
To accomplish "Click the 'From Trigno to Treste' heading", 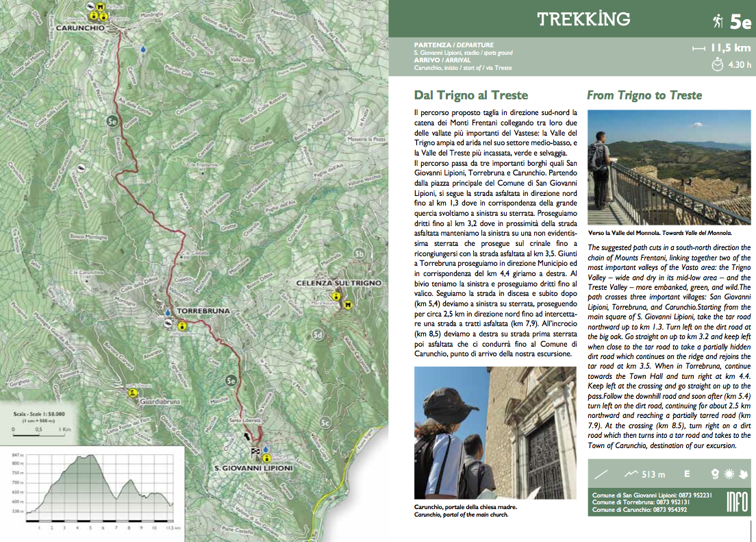I will (644, 95).
